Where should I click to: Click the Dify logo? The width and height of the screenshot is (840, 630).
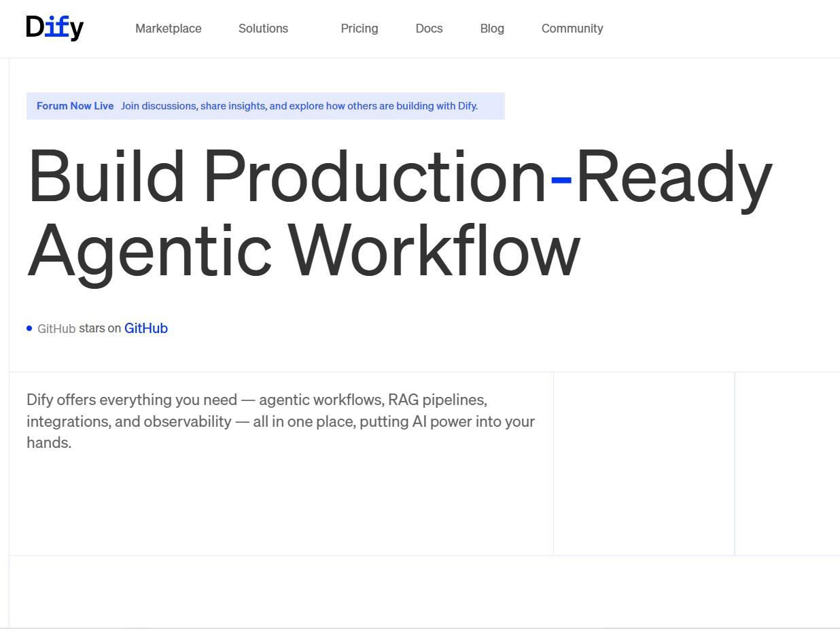(55, 28)
